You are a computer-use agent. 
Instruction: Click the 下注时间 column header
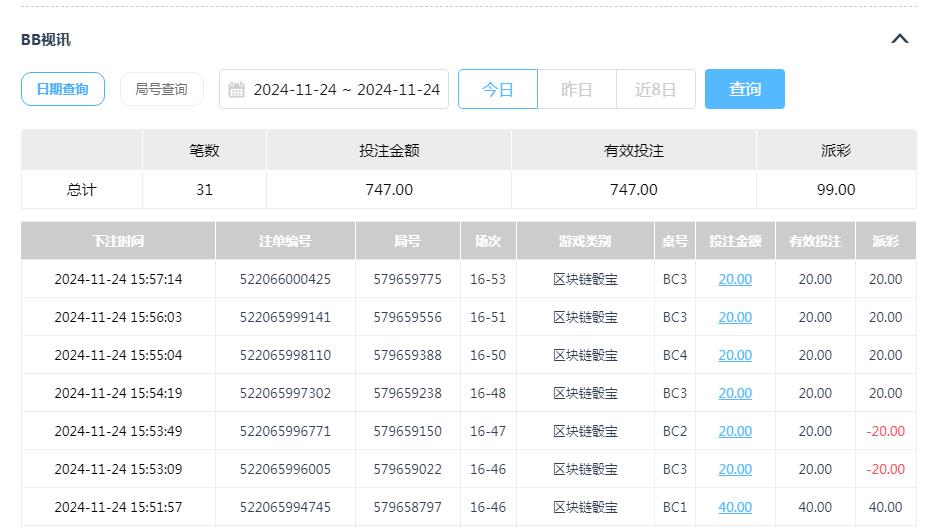(118, 241)
